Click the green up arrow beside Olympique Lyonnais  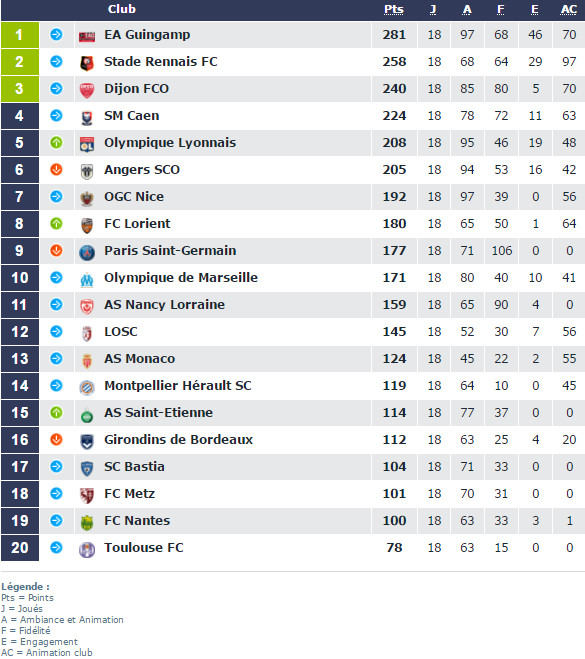pyautogui.click(x=56, y=143)
